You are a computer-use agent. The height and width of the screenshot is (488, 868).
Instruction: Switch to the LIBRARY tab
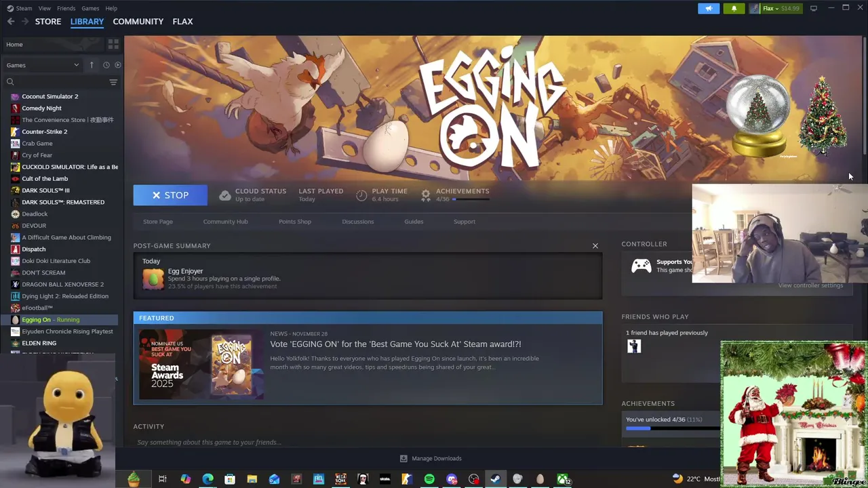[x=87, y=22]
